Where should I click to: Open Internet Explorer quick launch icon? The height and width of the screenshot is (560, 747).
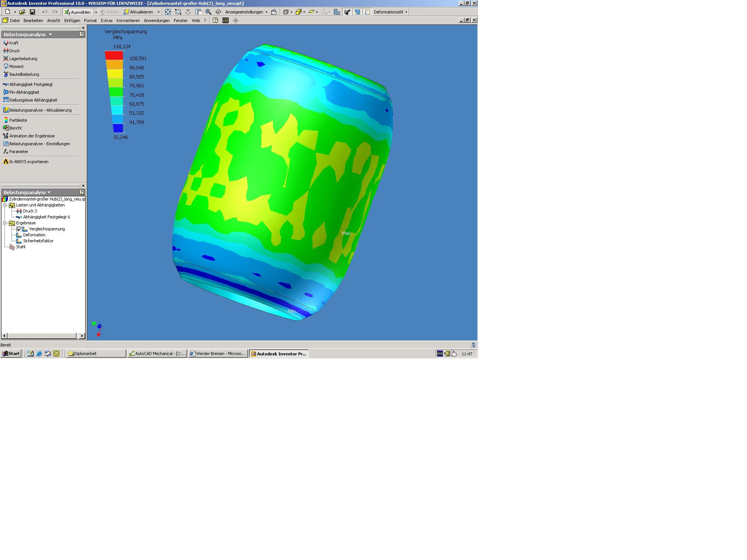tap(39, 354)
